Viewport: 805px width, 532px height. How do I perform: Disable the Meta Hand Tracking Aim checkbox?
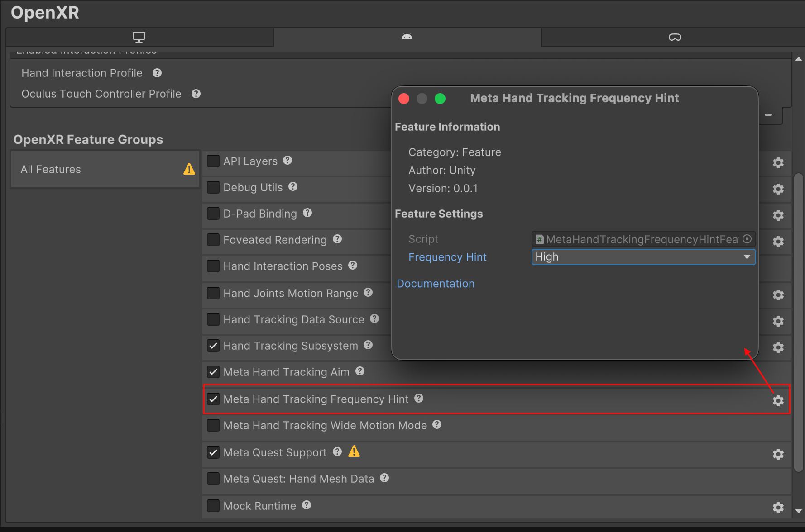point(213,372)
